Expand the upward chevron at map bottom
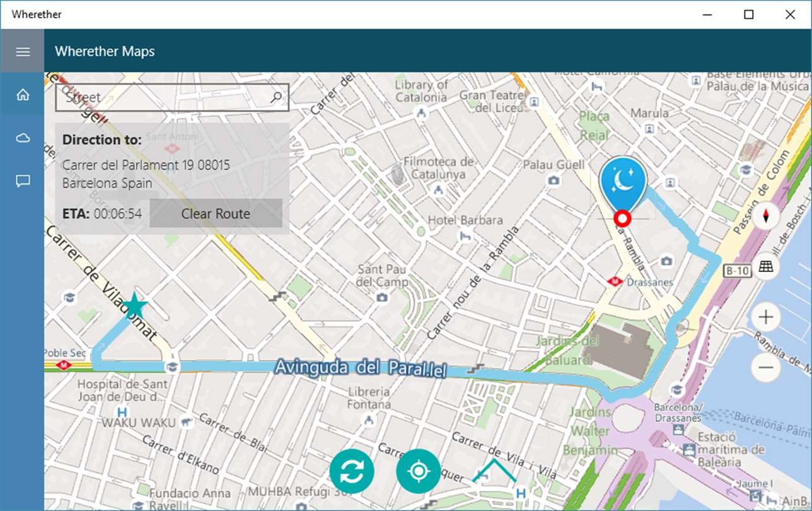This screenshot has height=511, width=812. (494, 470)
